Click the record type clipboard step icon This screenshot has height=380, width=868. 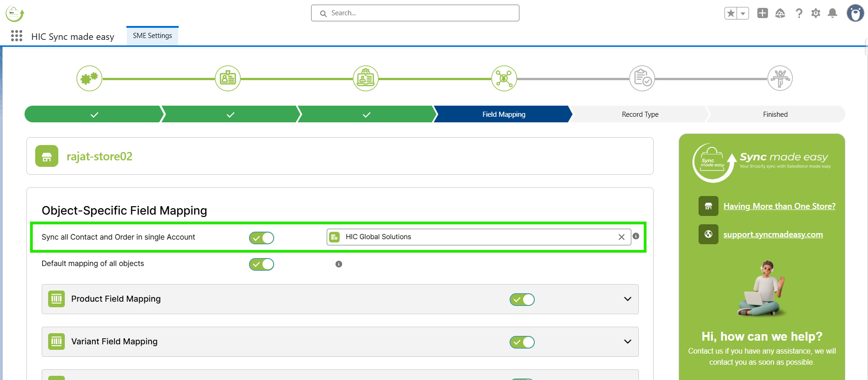click(x=642, y=78)
